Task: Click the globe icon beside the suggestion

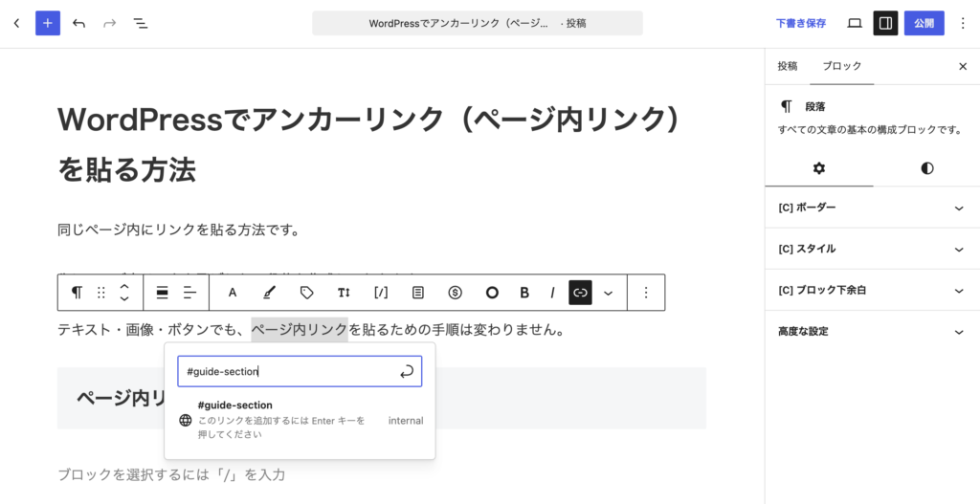Action: pos(185,420)
